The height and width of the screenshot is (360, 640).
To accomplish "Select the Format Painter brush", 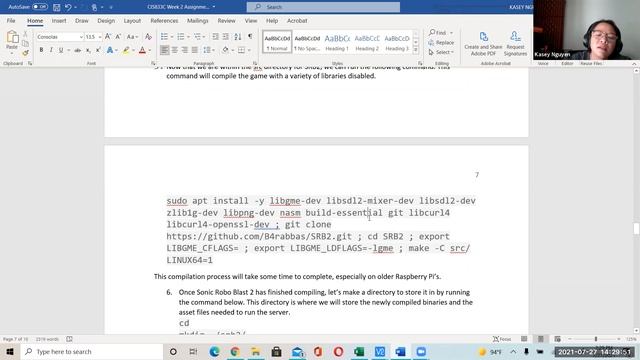I will coord(25,53).
